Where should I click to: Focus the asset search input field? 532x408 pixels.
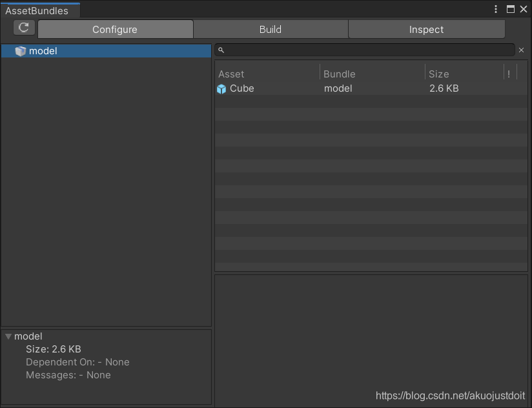(365, 50)
